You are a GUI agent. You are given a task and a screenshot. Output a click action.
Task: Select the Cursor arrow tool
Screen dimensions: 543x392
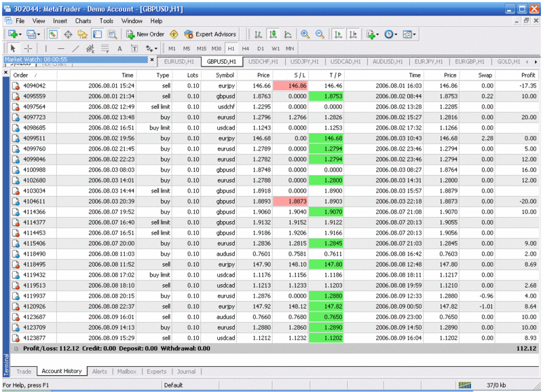point(13,48)
